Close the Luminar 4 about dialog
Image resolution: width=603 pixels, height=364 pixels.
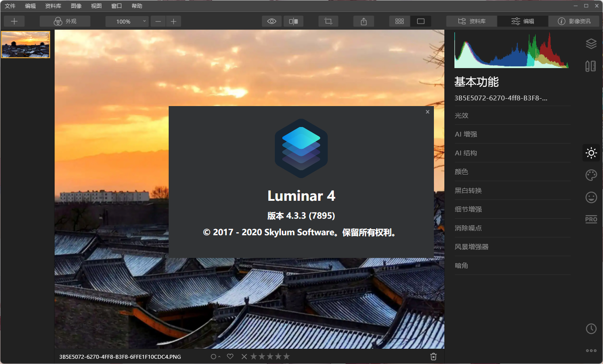427,112
